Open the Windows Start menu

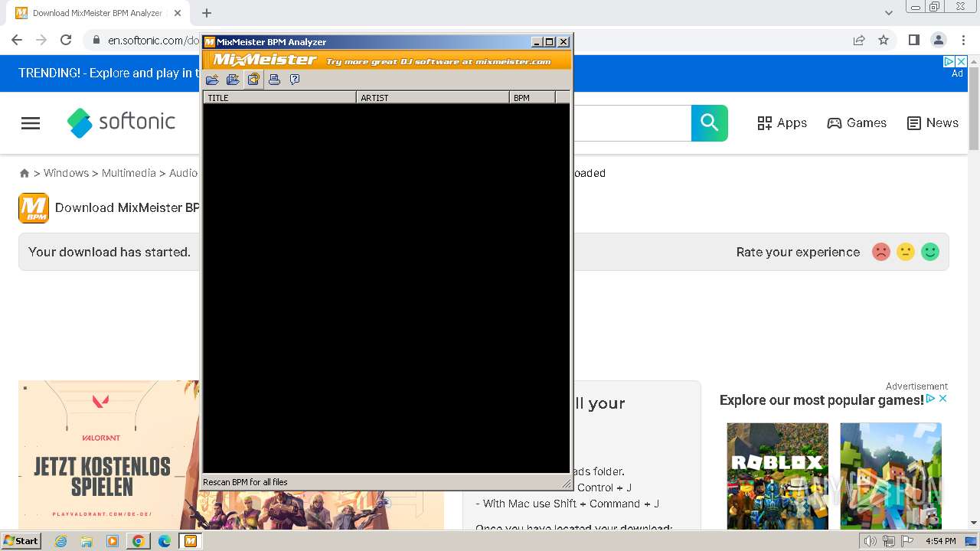coord(21,541)
